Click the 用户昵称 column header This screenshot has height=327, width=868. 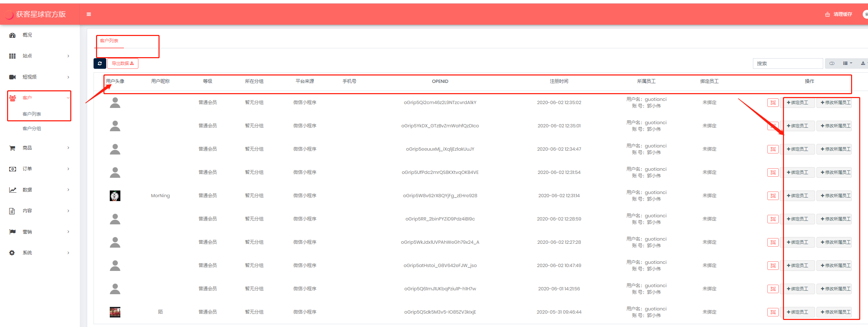(x=160, y=81)
